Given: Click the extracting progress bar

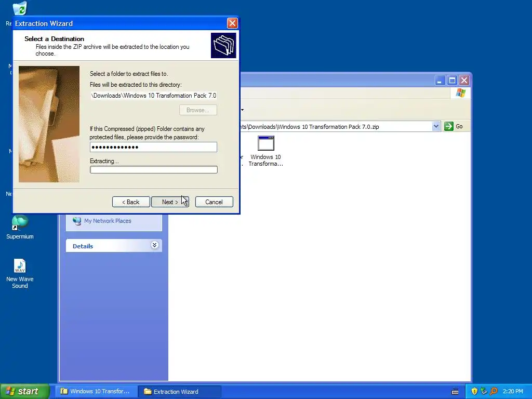Looking at the screenshot, I should click(x=154, y=170).
